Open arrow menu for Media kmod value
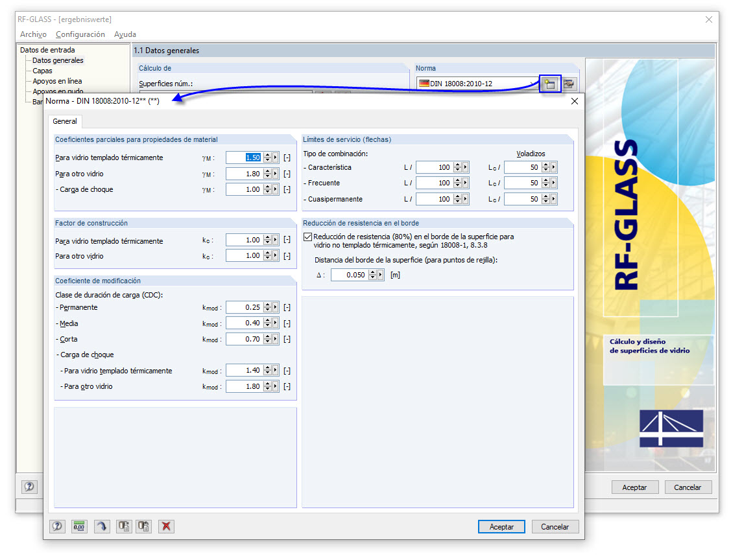Image resolution: width=731 pixels, height=560 pixels. coord(276,323)
